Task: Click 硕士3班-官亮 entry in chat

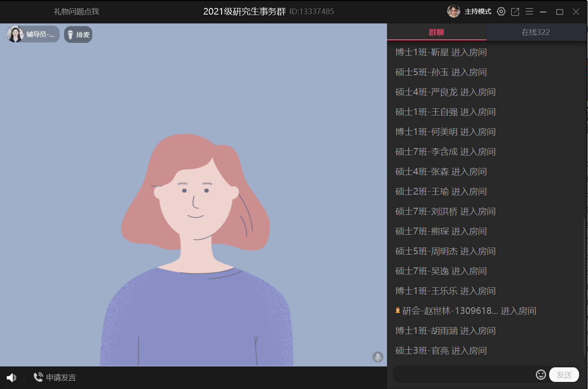Action: click(421, 351)
